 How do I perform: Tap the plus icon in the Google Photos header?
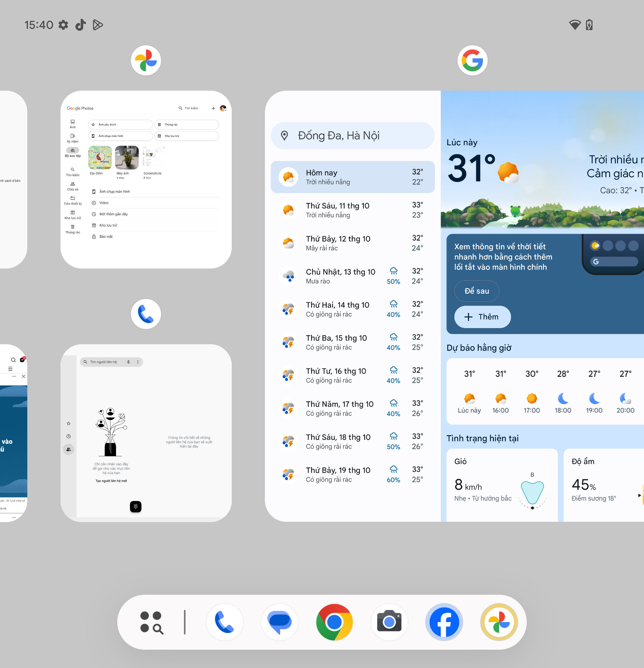(213, 108)
